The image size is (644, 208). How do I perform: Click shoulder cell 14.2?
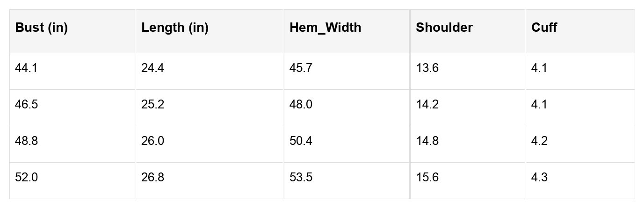pyautogui.click(x=427, y=105)
